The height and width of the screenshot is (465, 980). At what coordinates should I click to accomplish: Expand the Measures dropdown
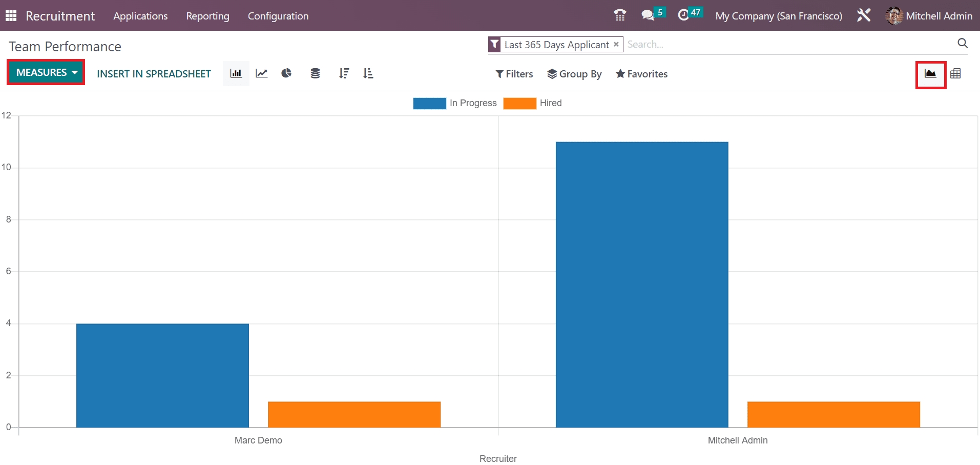(46, 72)
